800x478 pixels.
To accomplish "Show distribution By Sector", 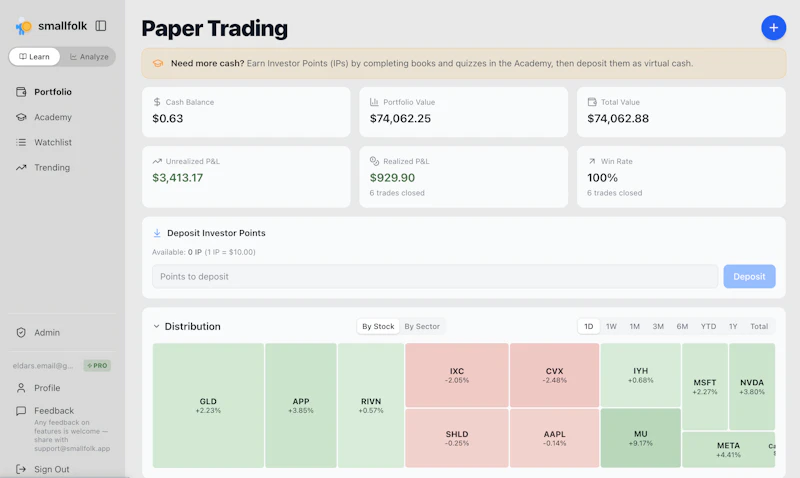I will tap(422, 326).
